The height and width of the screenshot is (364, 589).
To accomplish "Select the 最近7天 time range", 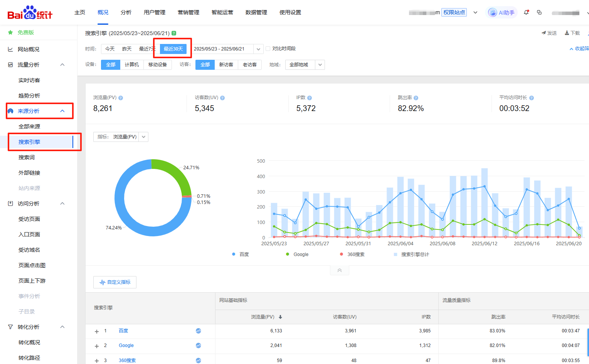I will tap(147, 49).
